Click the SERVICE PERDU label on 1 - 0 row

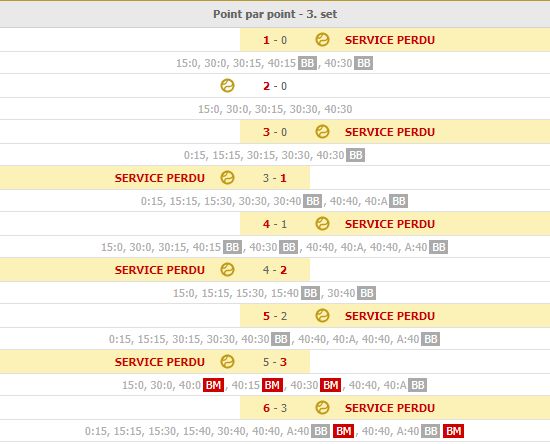coord(390,40)
